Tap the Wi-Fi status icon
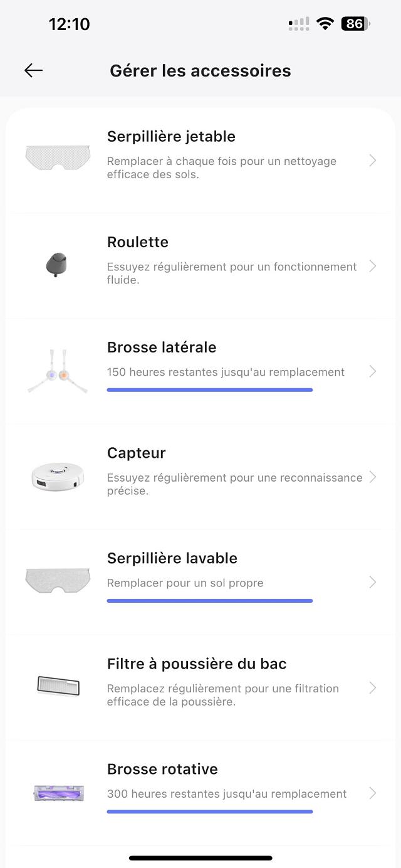Viewport: 401px width, 868px height. 325,24
